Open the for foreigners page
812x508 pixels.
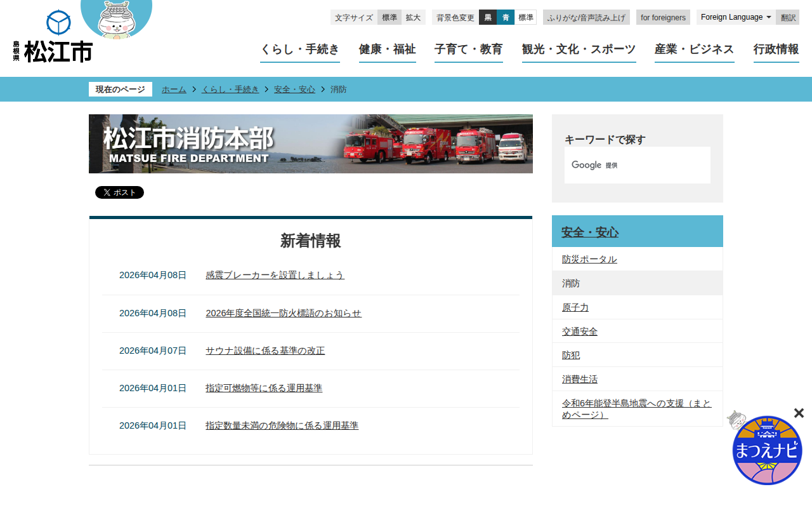pos(663,17)
